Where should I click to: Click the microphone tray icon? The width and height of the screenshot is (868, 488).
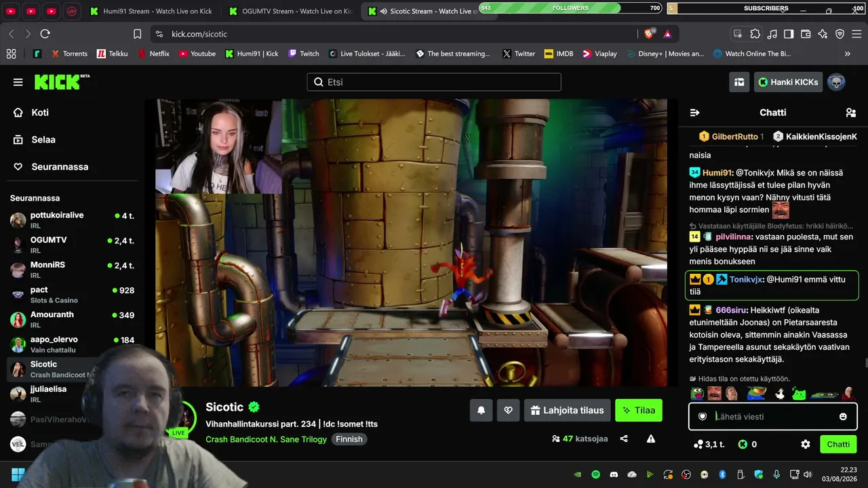(776, 474)
